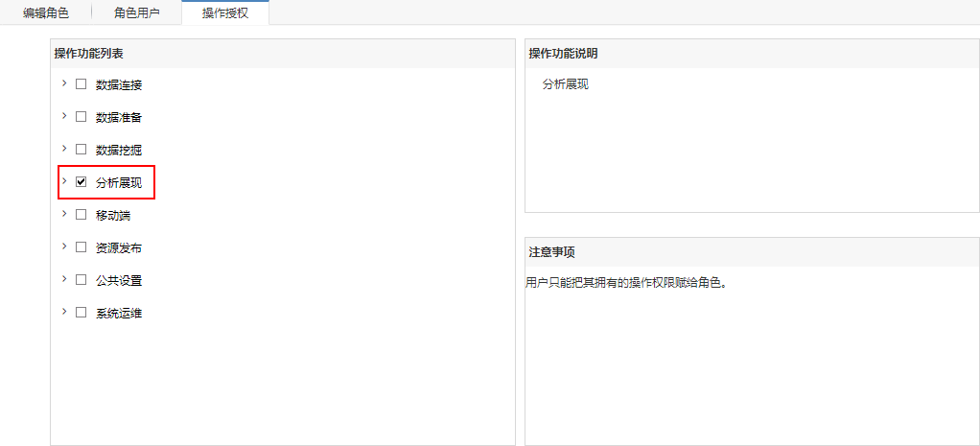Expand the 移动端 node chevron
980x446 pixels.
[63, 213]
